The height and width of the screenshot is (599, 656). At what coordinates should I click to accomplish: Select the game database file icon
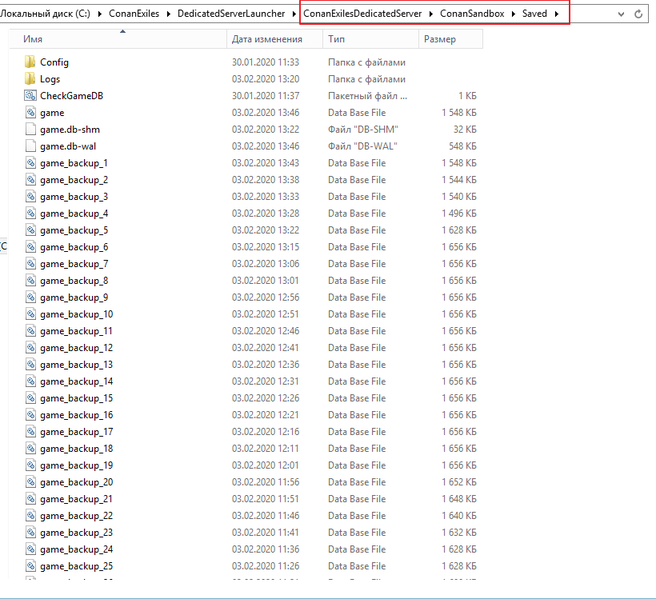pyautogui.click(x=31, y=113)
